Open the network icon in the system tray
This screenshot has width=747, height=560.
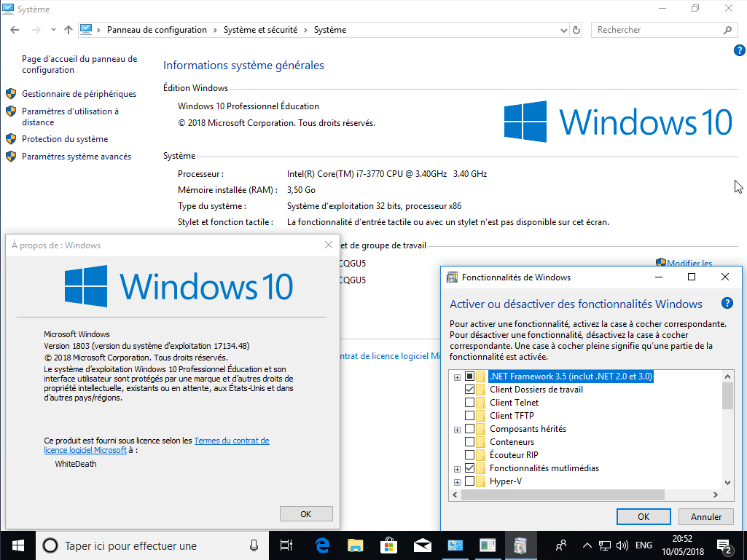605,545
